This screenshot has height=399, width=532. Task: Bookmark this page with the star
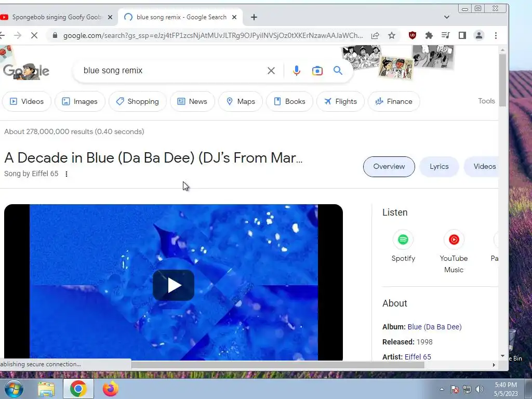coord(392,35)
